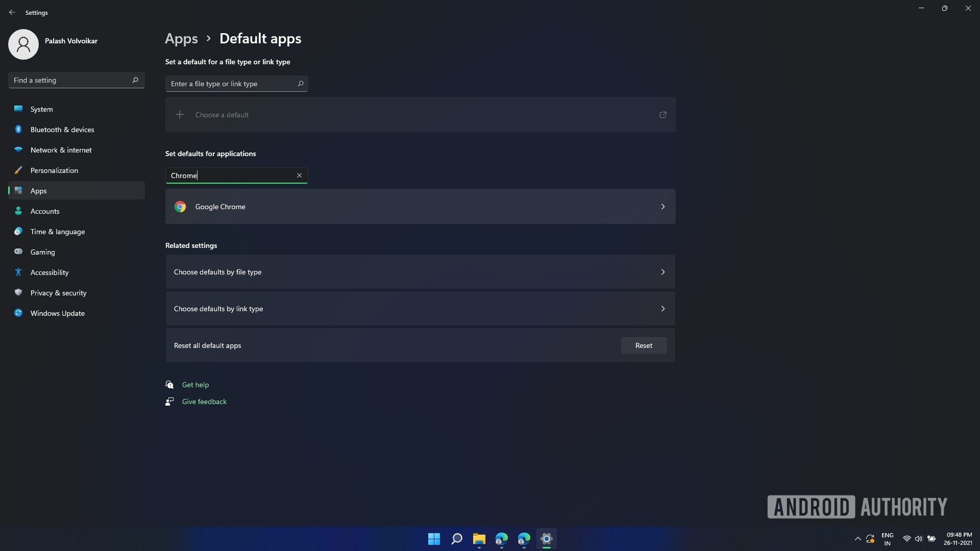Open Privacy & security settings
Viewport: 980px width, 551px height.
58,293
